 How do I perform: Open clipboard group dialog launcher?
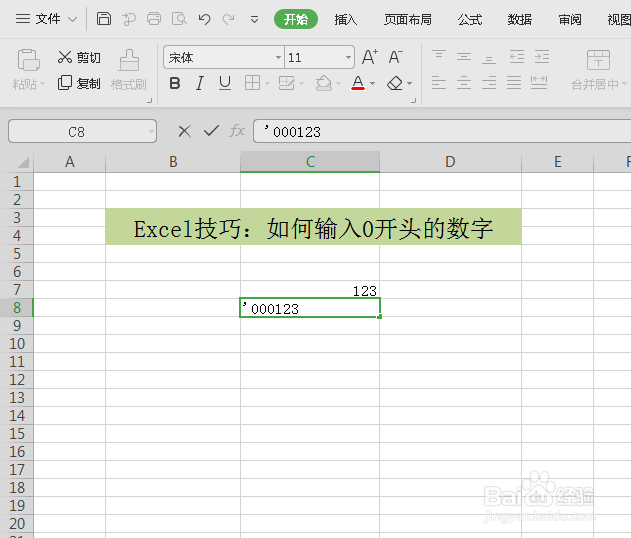click(x=149, y=101)
